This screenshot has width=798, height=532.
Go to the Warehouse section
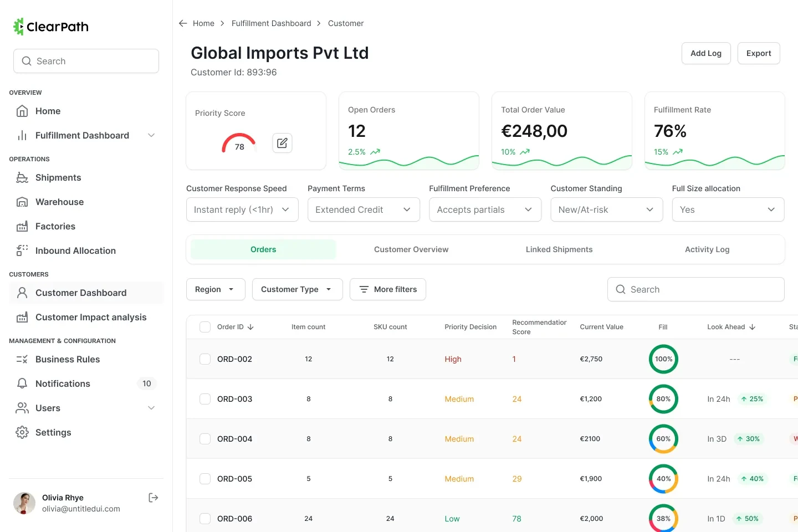86,202
